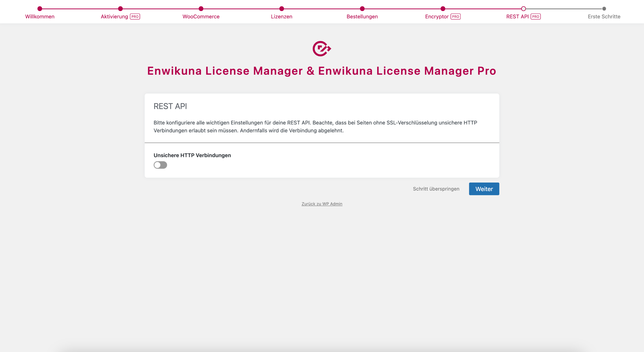Click the Unsichere HTTP Verbindungen label
The image size is (644, 352).
pyautogui.click(x=192, y=155)
